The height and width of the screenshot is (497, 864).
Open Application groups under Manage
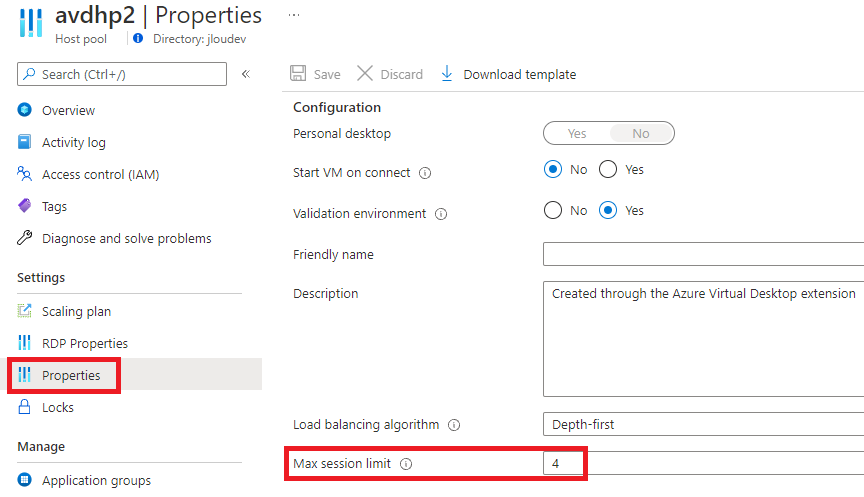[x=96, y=480]
